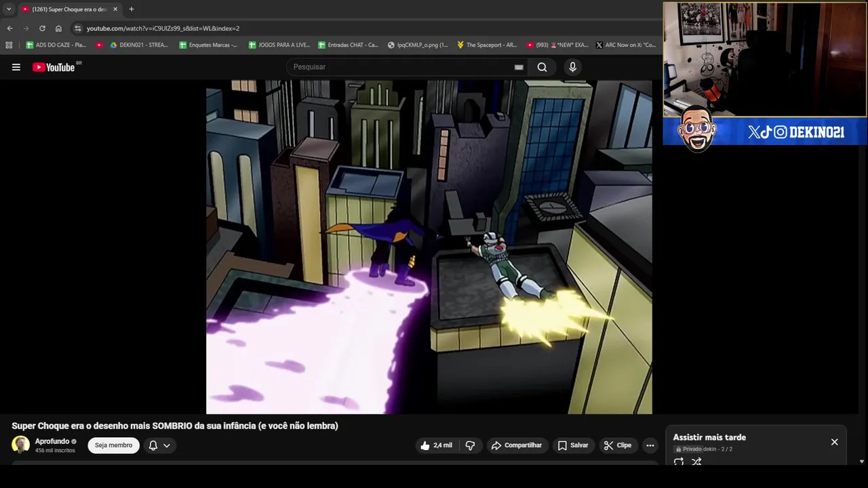868x488 pixels.
Task: Open JOGOS PARA A LIVE bookmark
Action: (279, 45)
